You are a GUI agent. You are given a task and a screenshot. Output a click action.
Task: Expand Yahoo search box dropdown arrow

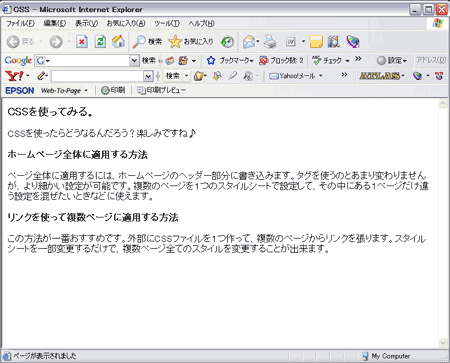148,76
